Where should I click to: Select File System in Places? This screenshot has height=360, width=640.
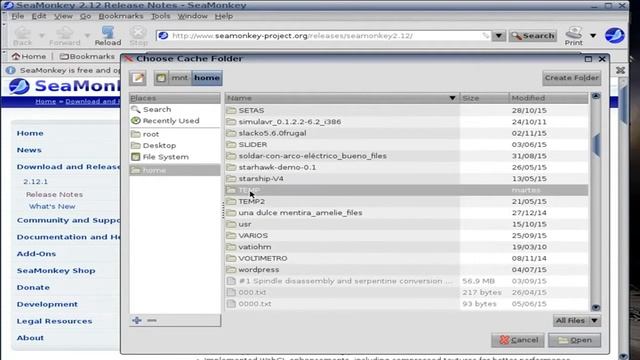pyautogui.click(x=175, y=157)
